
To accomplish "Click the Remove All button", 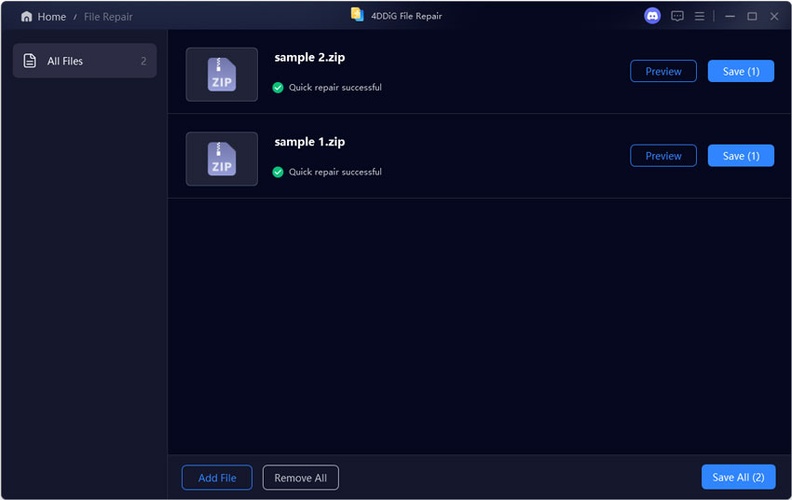I will 301,478.
